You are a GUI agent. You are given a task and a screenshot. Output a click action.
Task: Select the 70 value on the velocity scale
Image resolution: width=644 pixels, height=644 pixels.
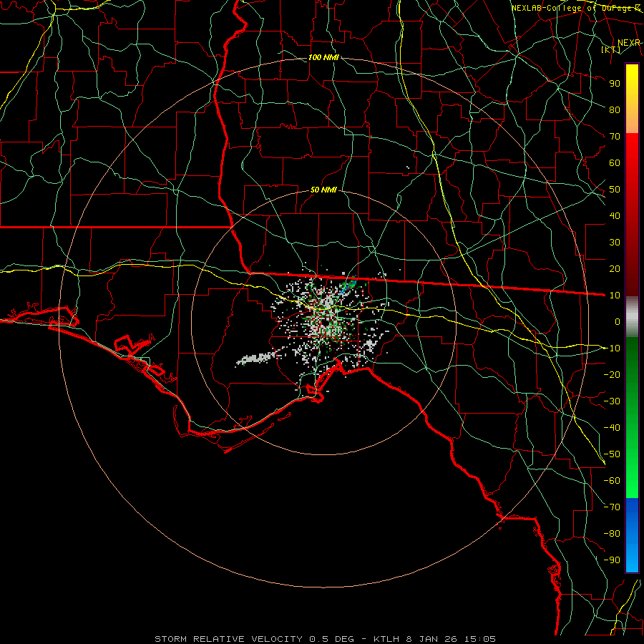615,137
